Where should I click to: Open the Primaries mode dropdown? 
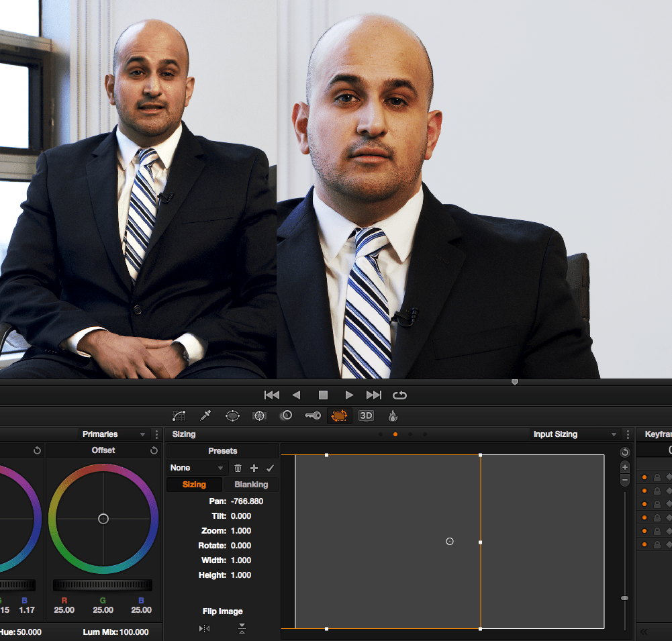coord(107,434)
